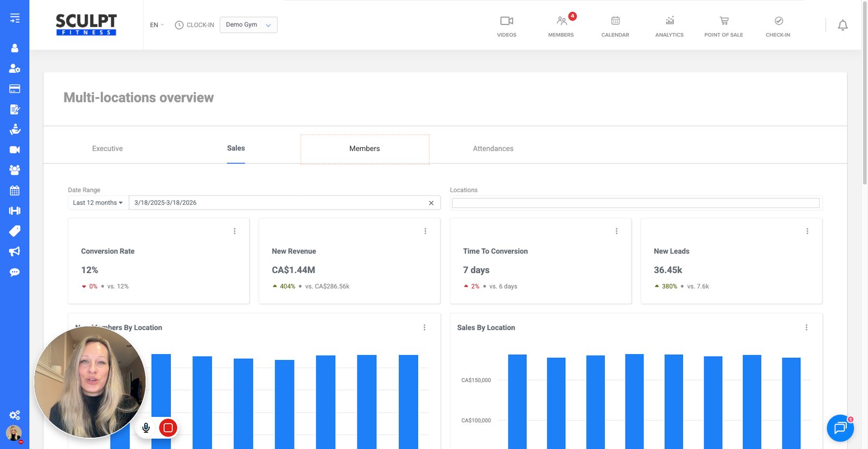Open the calendar sidebar icon
Image resolution: width=868 pixels, height=449 pixels.
pos(15,191)
